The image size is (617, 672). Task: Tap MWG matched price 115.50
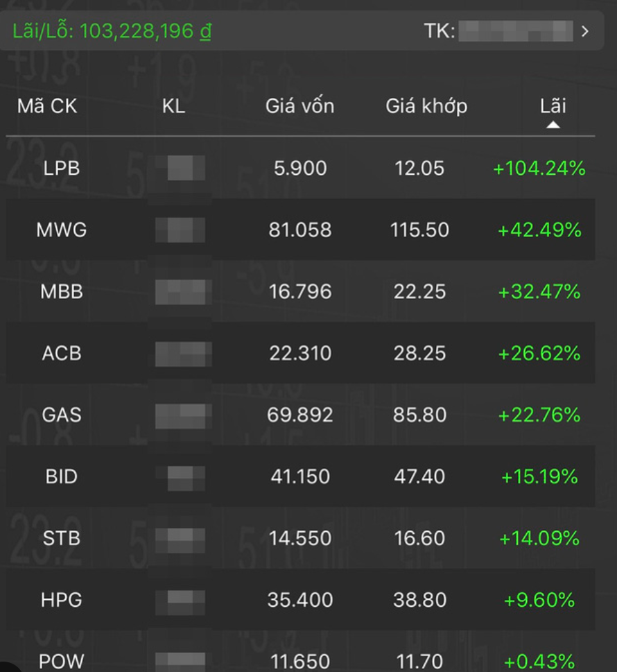pos(419,230)
